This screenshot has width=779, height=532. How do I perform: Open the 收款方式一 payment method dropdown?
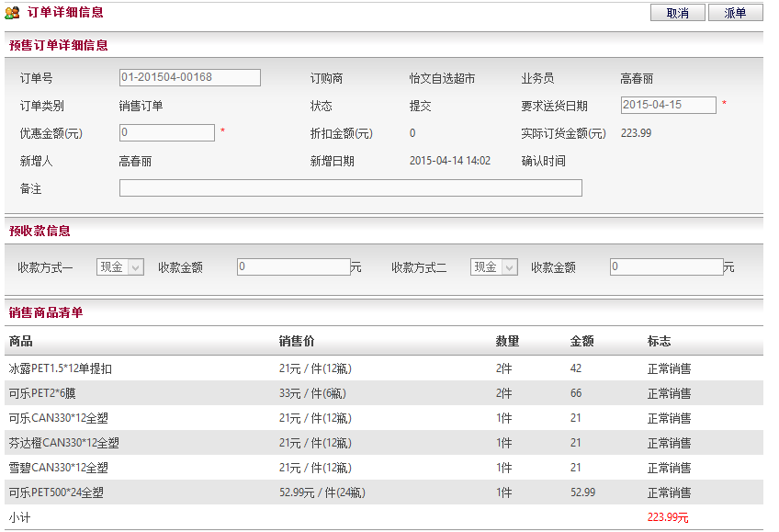pyautogui.click(x=120, y=267)
